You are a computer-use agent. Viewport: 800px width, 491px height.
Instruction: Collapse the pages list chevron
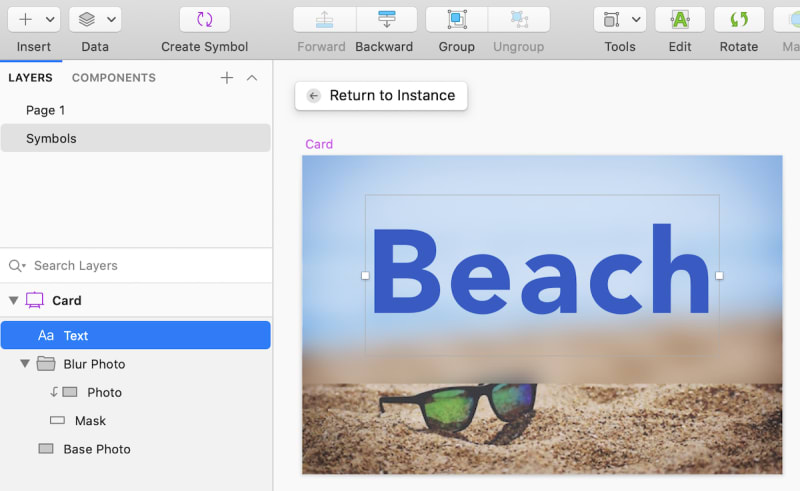pos(252,78)
